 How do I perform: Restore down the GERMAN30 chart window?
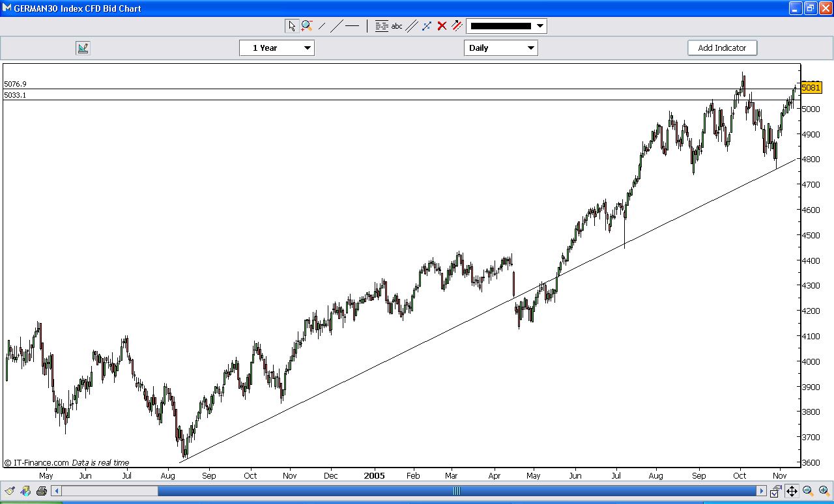(810, 8)
